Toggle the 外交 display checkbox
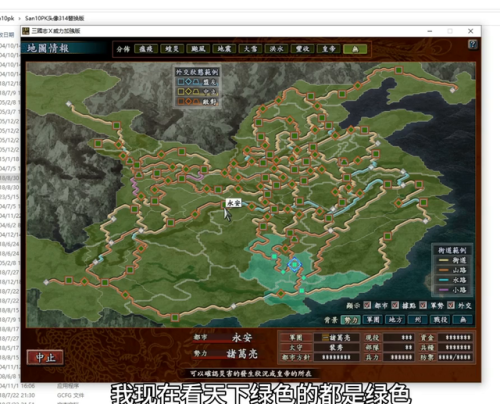This screenshot has height=404, width=500. [x=451, y=305]
